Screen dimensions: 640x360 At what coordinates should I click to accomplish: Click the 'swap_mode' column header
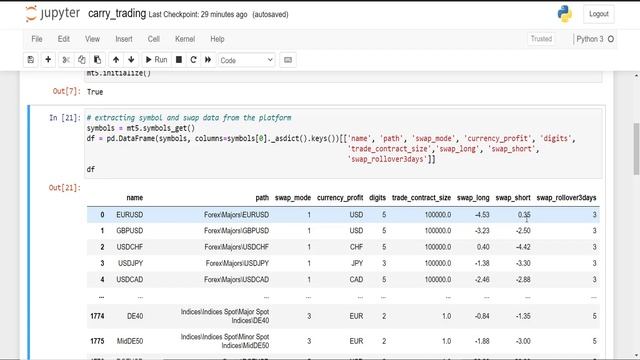pos(293,198)
